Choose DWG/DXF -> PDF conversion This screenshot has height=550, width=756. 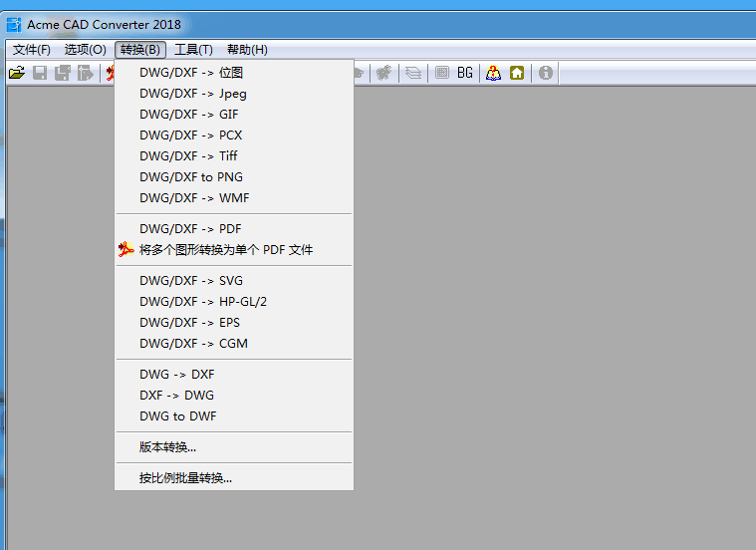pyautogui.click(x=234, y=229)
